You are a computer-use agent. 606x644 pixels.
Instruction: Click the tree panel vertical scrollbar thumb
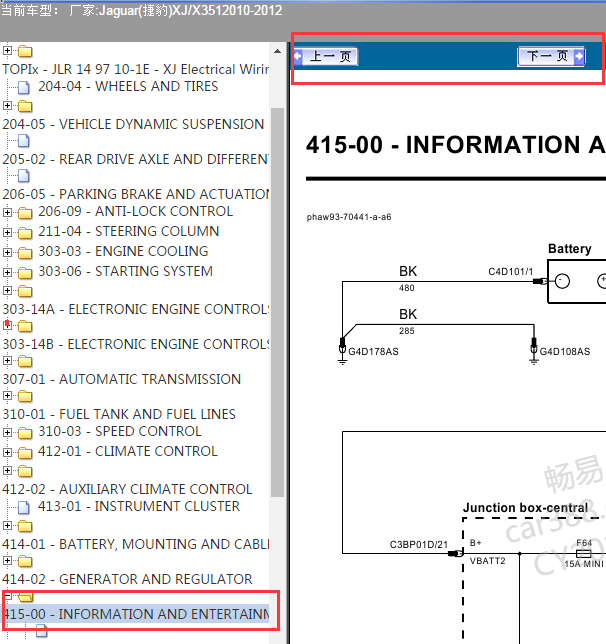pyautogui.click(x=277, y=302)
